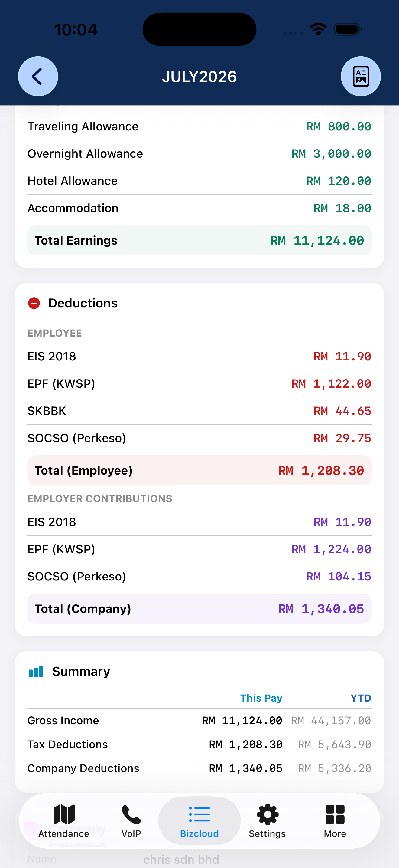The height and width of the screenshot is (868, 399).
Task: Select the Overnight Allowance label
Action: pos(86,154)
